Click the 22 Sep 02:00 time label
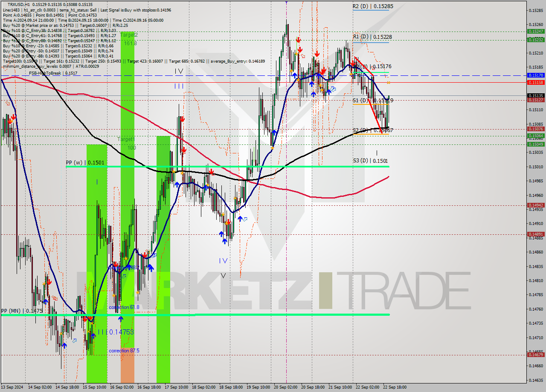546x392 pixels. pyautogui.click(x=367, y=387)
